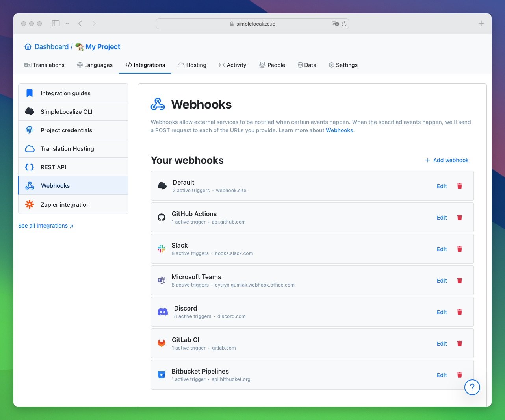
Task: Click the Slack logo icon
Action: [x=162, y=249]
